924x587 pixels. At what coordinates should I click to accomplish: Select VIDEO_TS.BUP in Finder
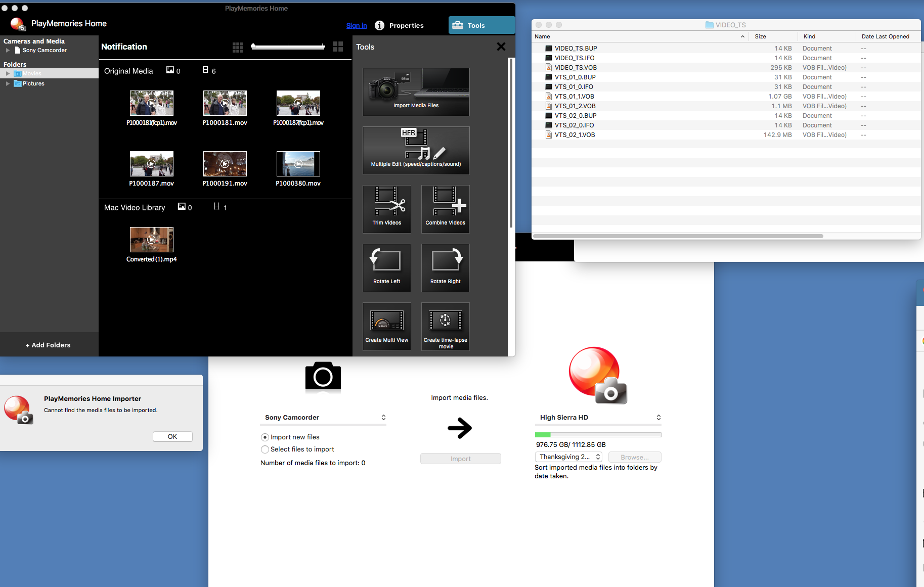tap(726, 49)
